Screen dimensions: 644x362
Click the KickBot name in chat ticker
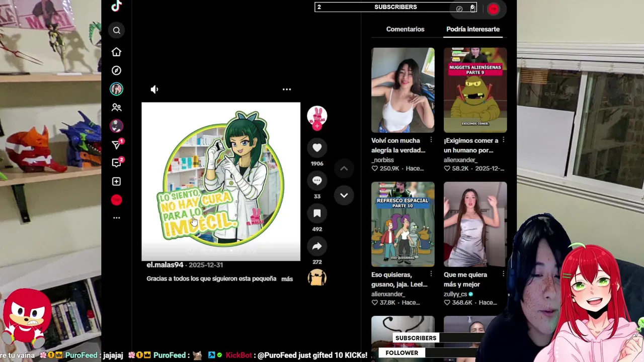click(x=239, y=355)
